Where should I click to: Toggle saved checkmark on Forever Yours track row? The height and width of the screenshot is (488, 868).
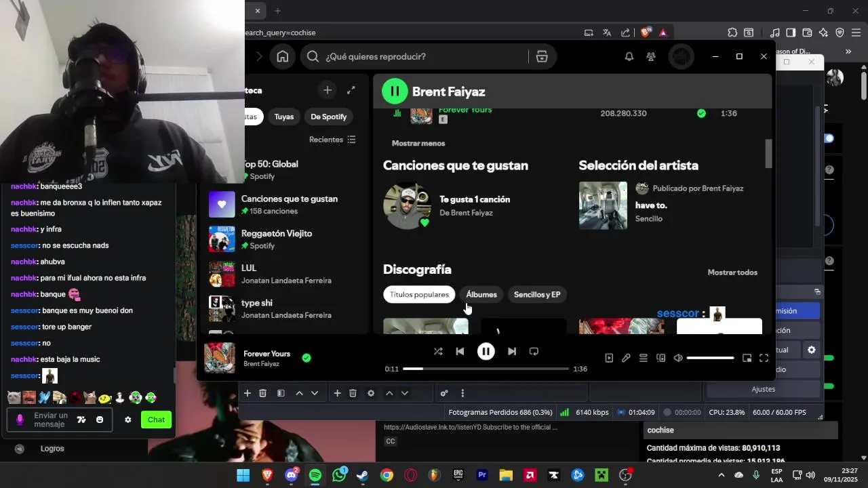pyautogui.click(x=701, y=113)
